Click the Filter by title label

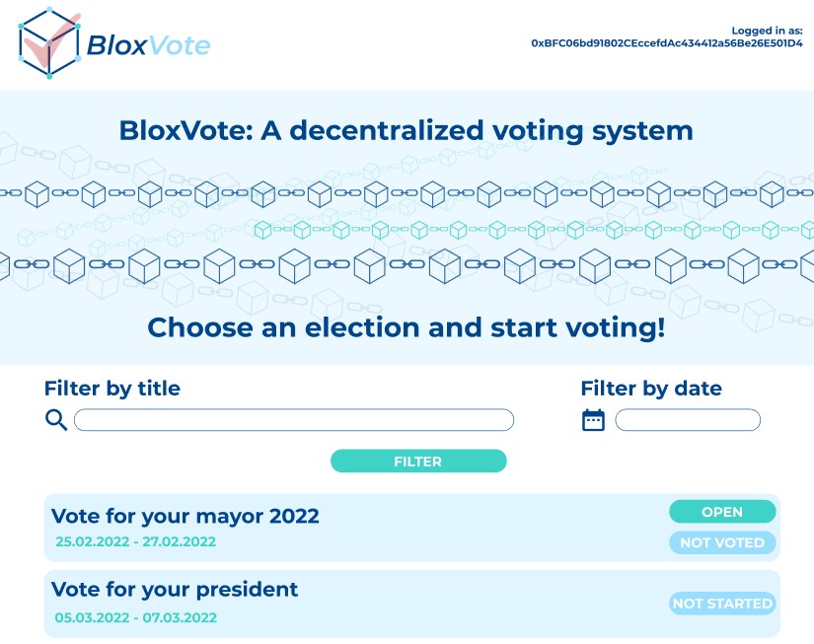(113, 389)
